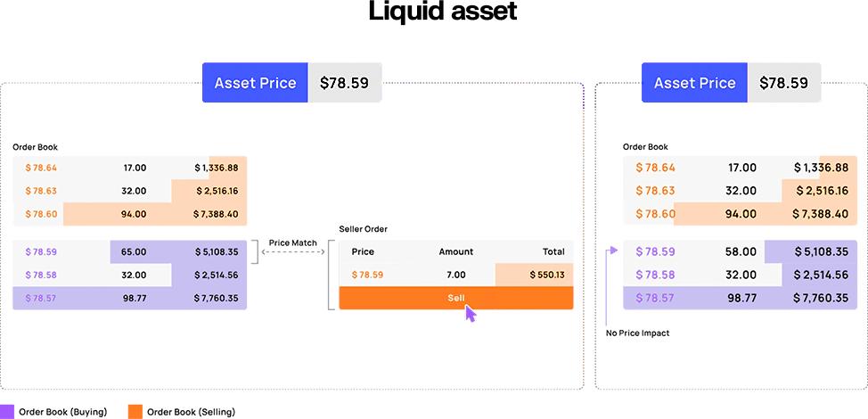Click the orange Order Book (Selling) legend swatch

pos(135,411)
